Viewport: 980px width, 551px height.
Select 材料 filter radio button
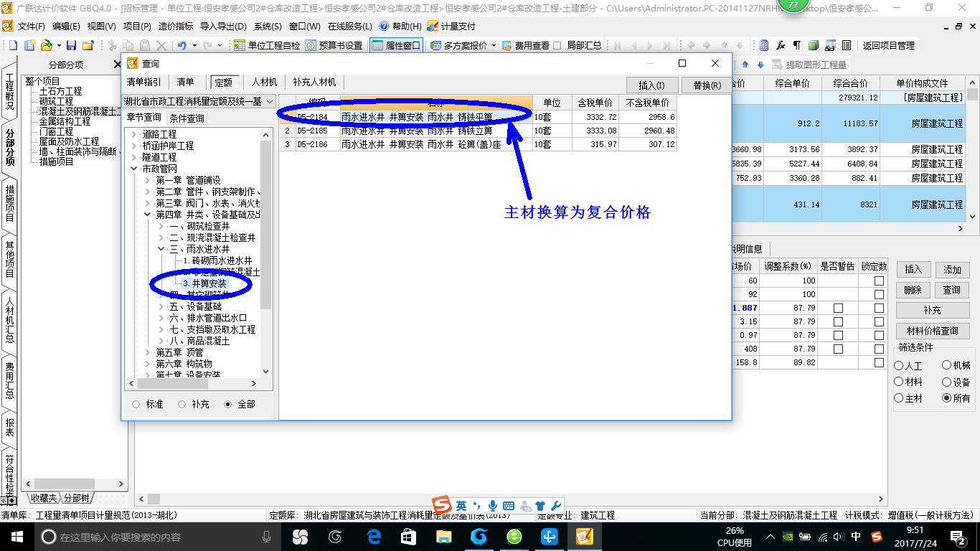pyautogui.click(x=899, y=382)
